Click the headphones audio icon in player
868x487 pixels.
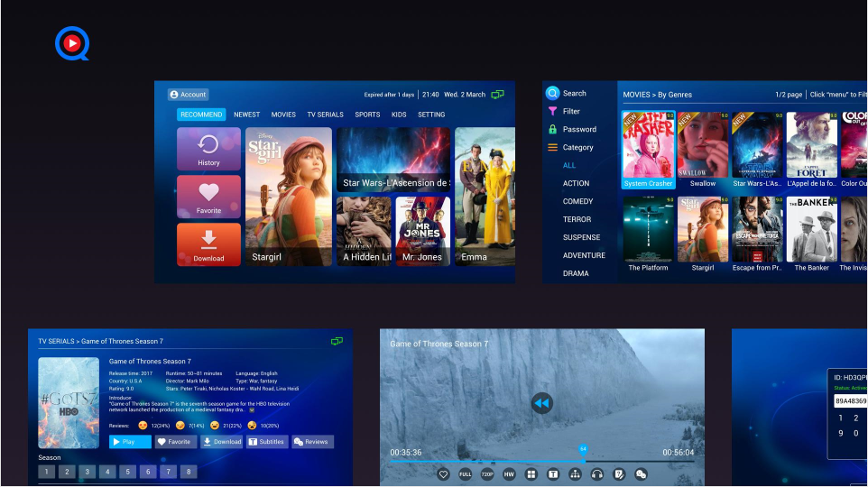pyautogui.click(x=596, y=474)
